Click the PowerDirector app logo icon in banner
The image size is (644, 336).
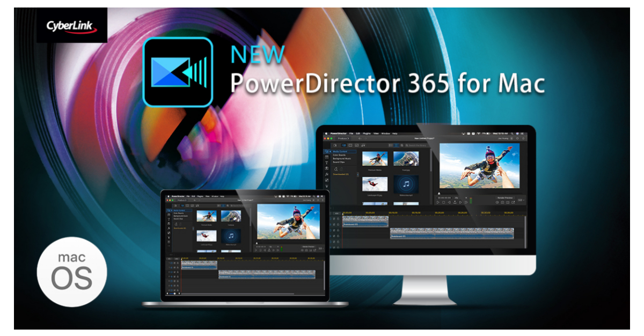(x=178, y=72)
